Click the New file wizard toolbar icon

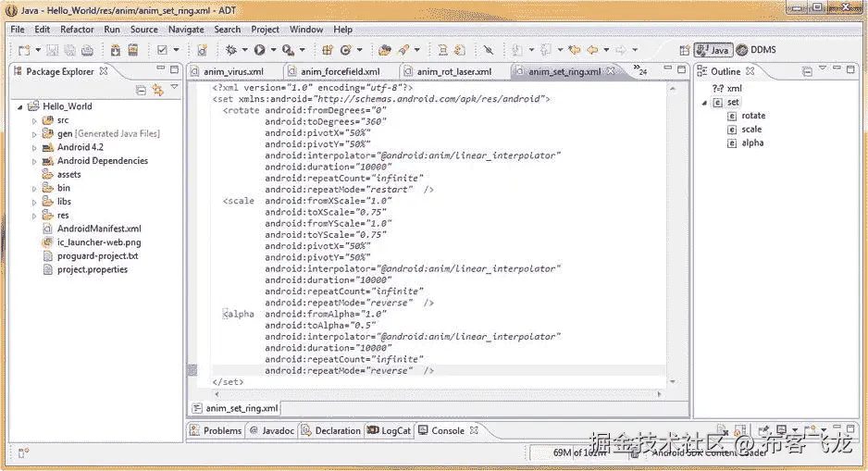point(24,50)
